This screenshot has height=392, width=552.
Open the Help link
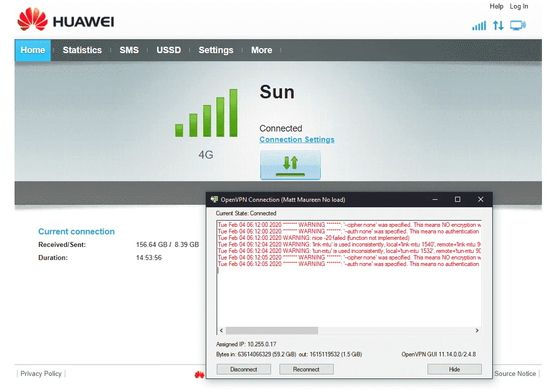496,7
